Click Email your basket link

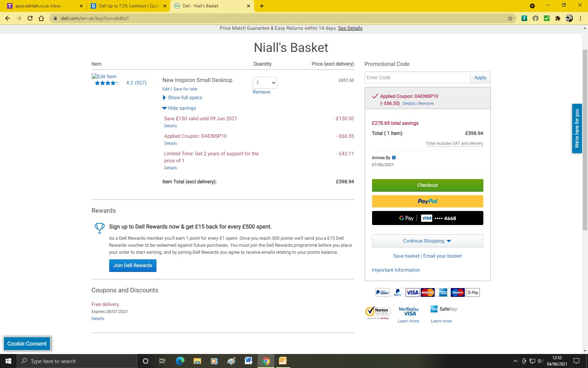coord(442,256)
